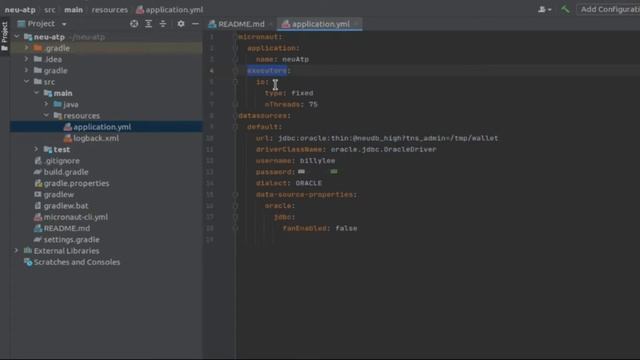Image resolution: width=640 pixels, height=360 pixels.
Task: Expand the .idea folder chevron
Action: pyautogui.click(x=27, y=59)
